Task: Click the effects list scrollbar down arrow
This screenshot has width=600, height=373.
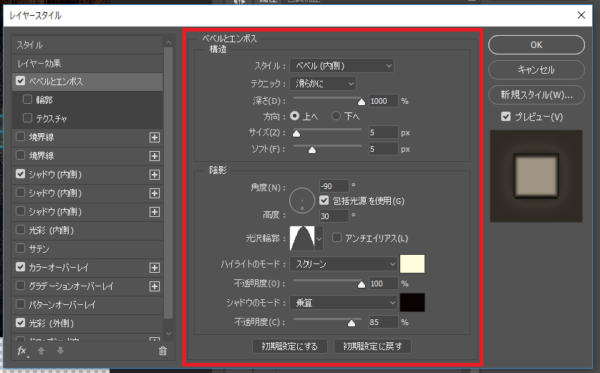Action: pos(168,334)
